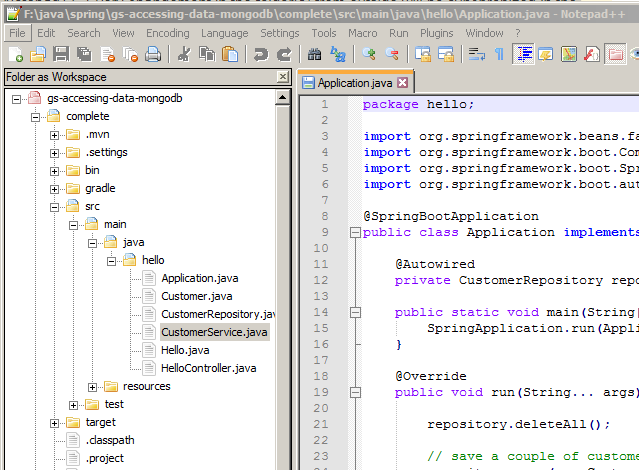Close the Application.java tab
639x470 pixels.
point(403,83)
